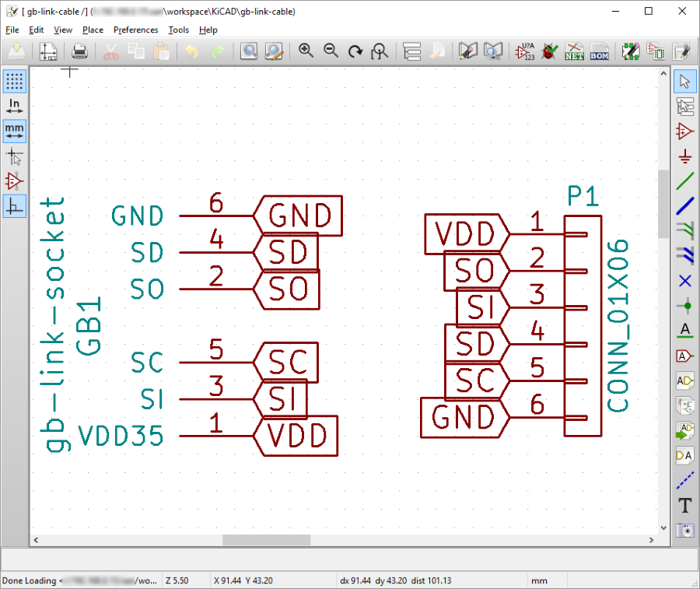
Task: Toggle horizontal/vertical wire orientation constraint
Action: tap(14, 206)
